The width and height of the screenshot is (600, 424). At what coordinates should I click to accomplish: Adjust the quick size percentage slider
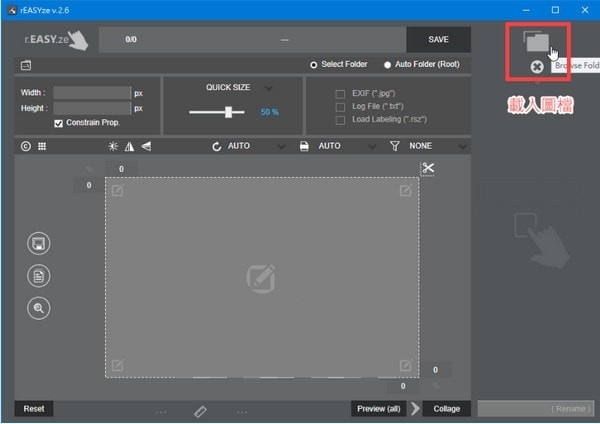tap(228, 112)
